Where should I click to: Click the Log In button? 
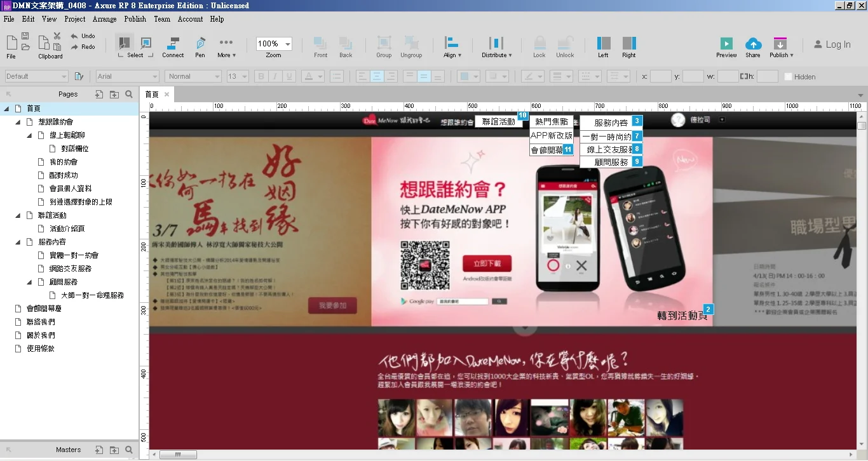click(x=832, y=44)
